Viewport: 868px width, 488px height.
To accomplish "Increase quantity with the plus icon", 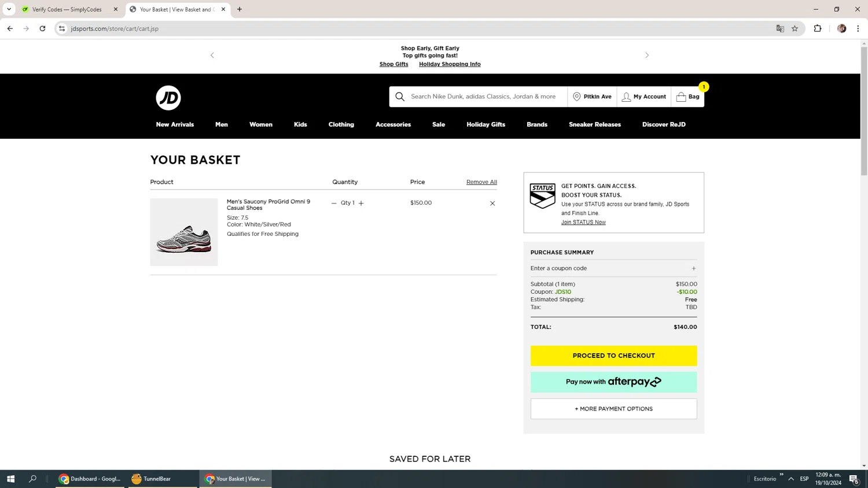I will [361, 203].
